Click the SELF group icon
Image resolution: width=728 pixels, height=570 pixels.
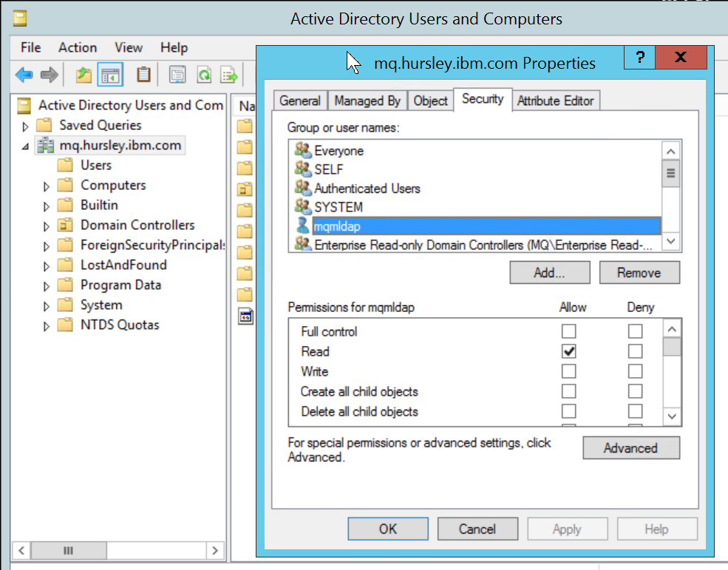(x=303, y=169)
